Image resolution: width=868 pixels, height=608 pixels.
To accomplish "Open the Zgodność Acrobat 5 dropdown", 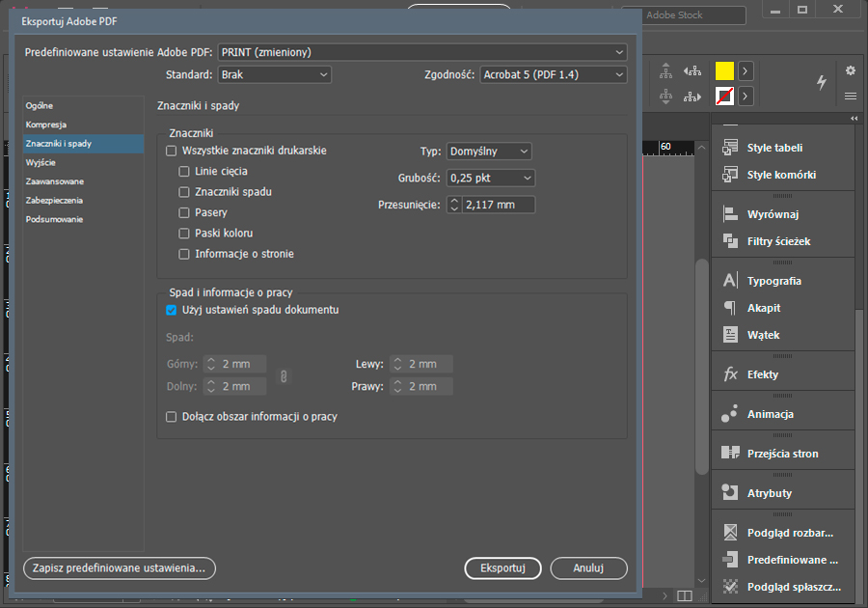I will pyautogui.click(x=554, y=74).
